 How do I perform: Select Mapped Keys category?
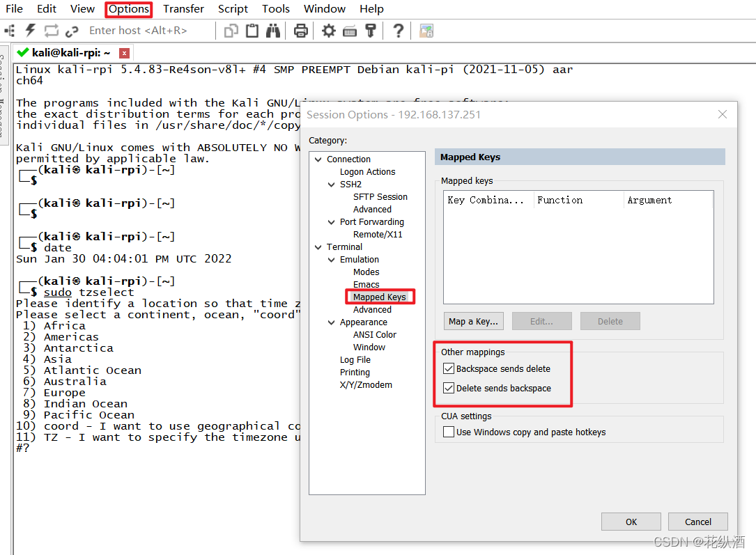(x=380, y=297)
